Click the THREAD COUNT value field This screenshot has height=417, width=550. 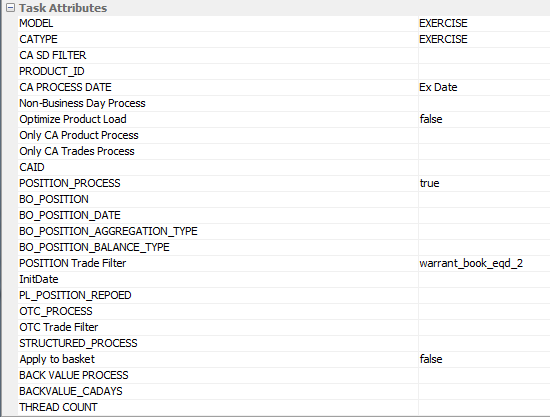coord(484,408)
